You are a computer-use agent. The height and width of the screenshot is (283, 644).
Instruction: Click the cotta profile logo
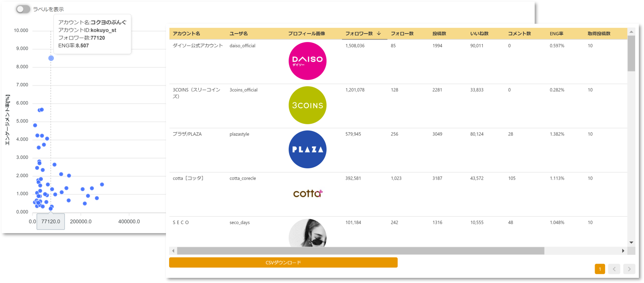click(x=307, y=194)
